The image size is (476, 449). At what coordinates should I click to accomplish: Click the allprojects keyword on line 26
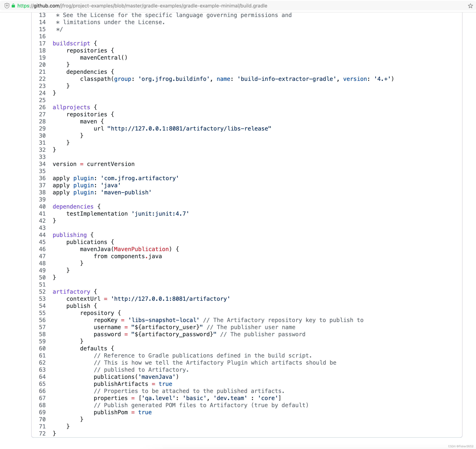point(71,107)
